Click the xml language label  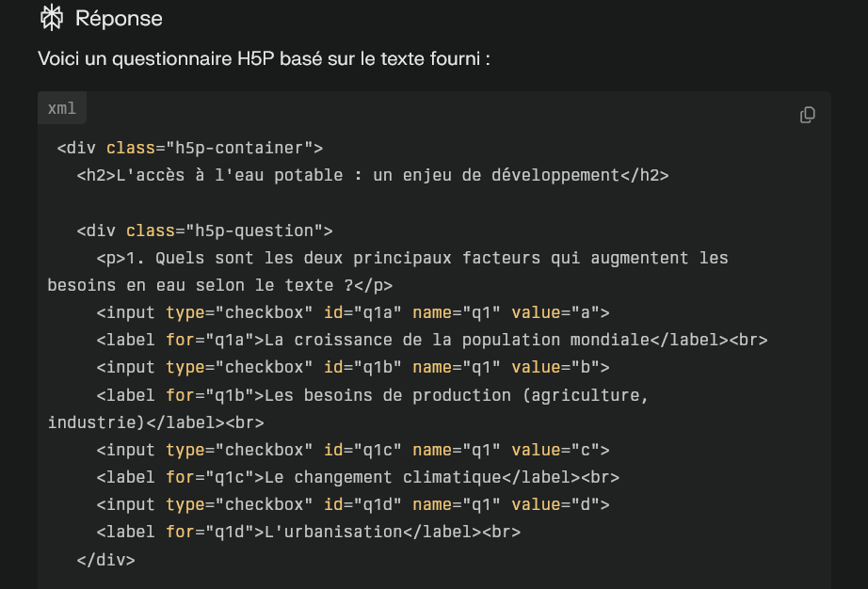click(61, 108)
